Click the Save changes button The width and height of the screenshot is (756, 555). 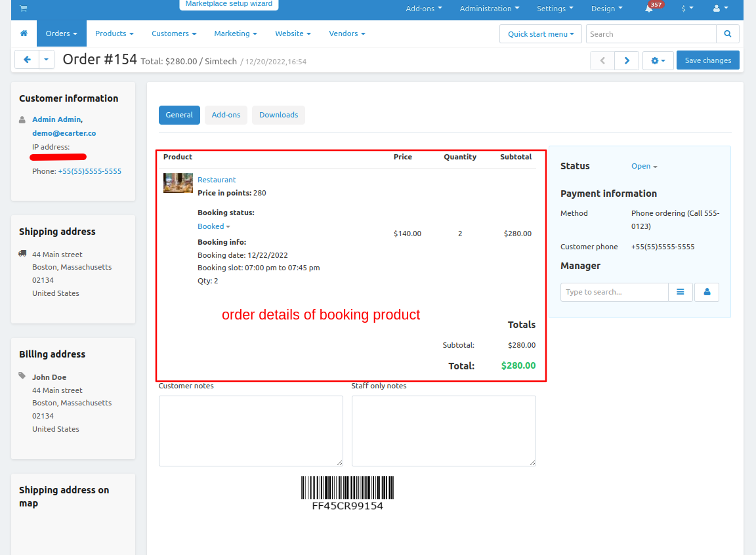[x=707, y=60]
